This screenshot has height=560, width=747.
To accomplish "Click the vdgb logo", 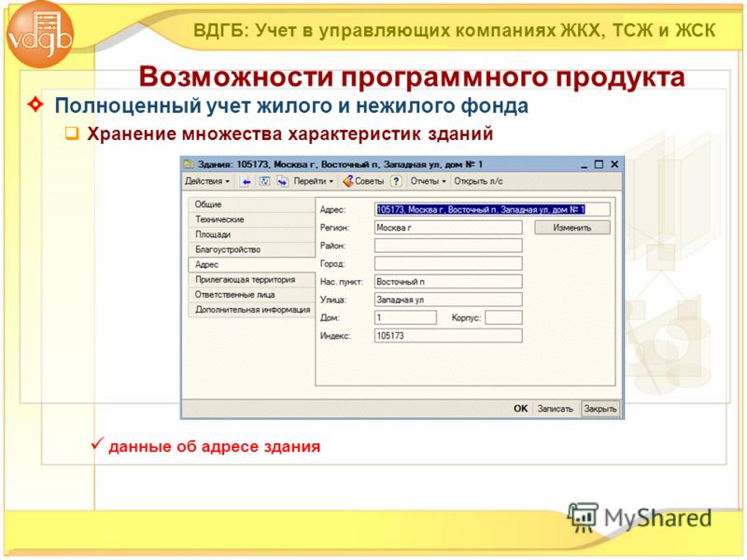I will (40, 35).
